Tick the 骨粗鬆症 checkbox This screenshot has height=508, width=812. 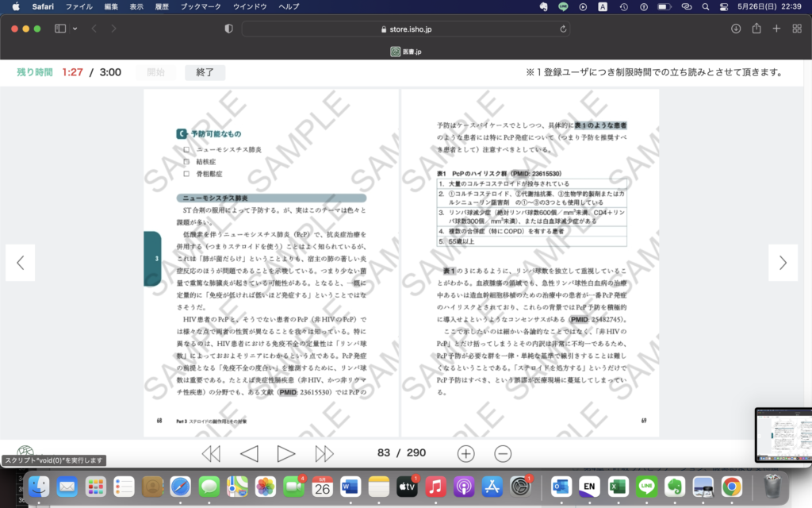186,173
